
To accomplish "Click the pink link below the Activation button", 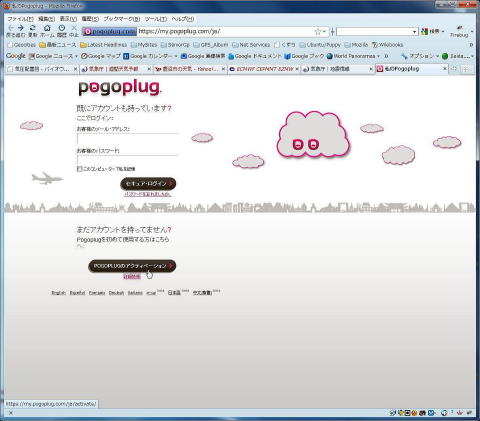I will click(132, 276).
